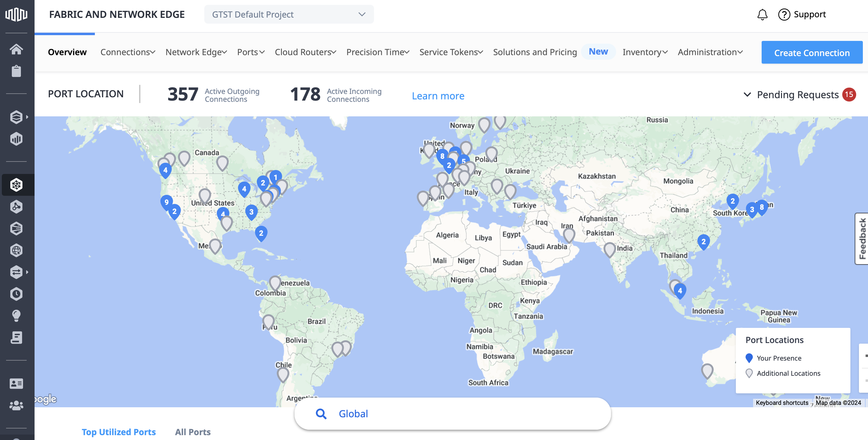
Task: Click the Support link
Action: point(810,15)
